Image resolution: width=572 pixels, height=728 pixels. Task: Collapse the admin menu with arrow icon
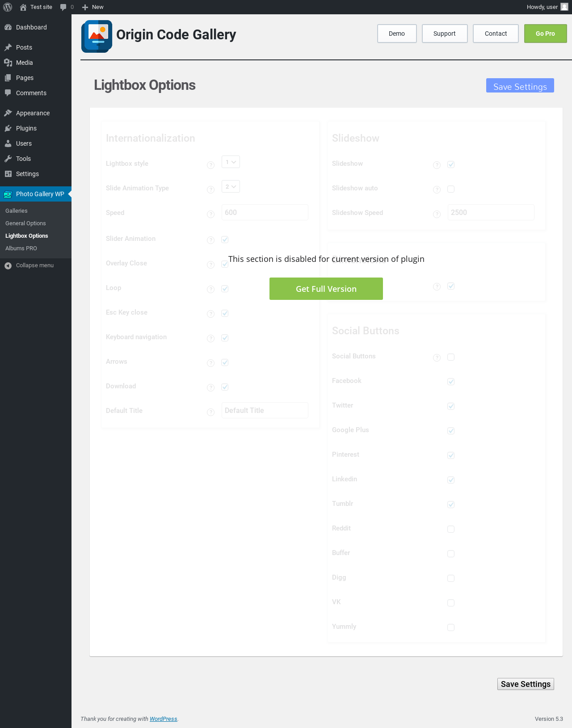click(8, 265)
